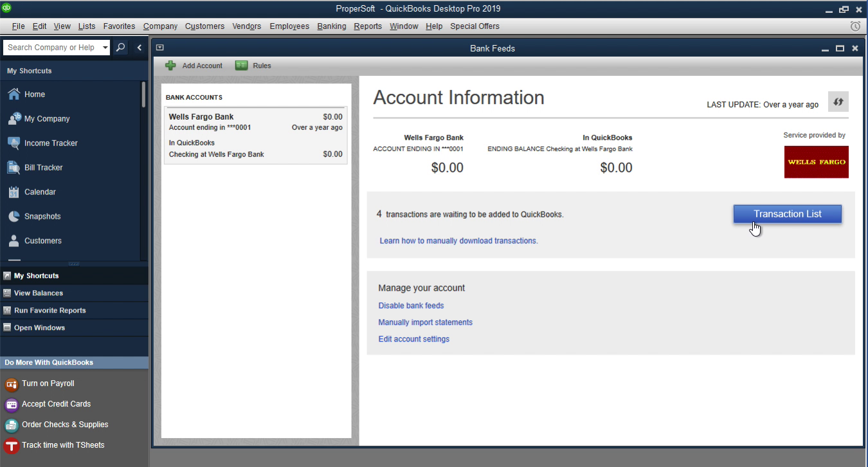
Task: Open the Banking menu
Action: (x=332, y=26)
